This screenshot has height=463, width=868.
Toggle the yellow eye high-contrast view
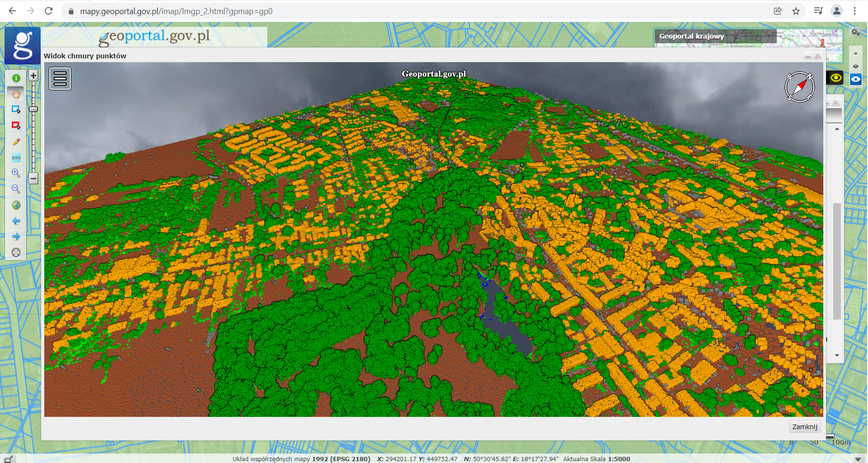tap(835, 78)
